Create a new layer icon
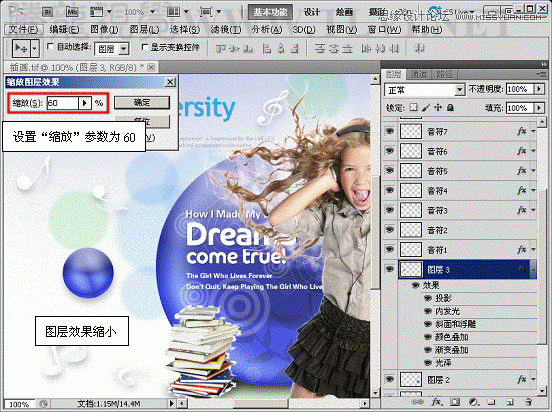The image size is (552, 412). (x=509, y=402)
